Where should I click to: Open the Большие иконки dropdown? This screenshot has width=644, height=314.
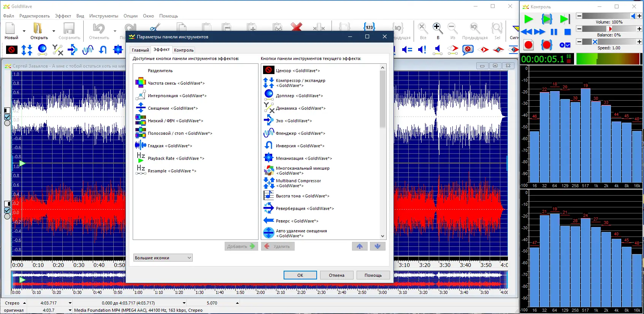(163, 258)
